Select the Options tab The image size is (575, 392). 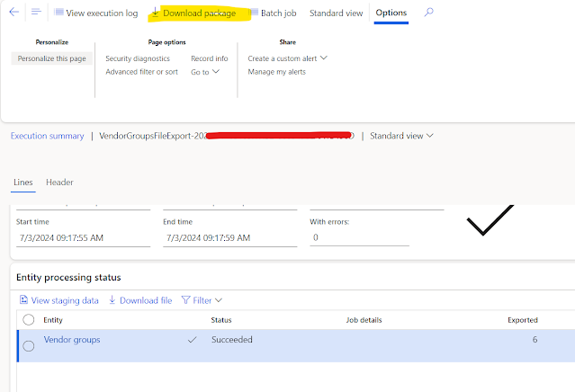click(x=391, y=13)
